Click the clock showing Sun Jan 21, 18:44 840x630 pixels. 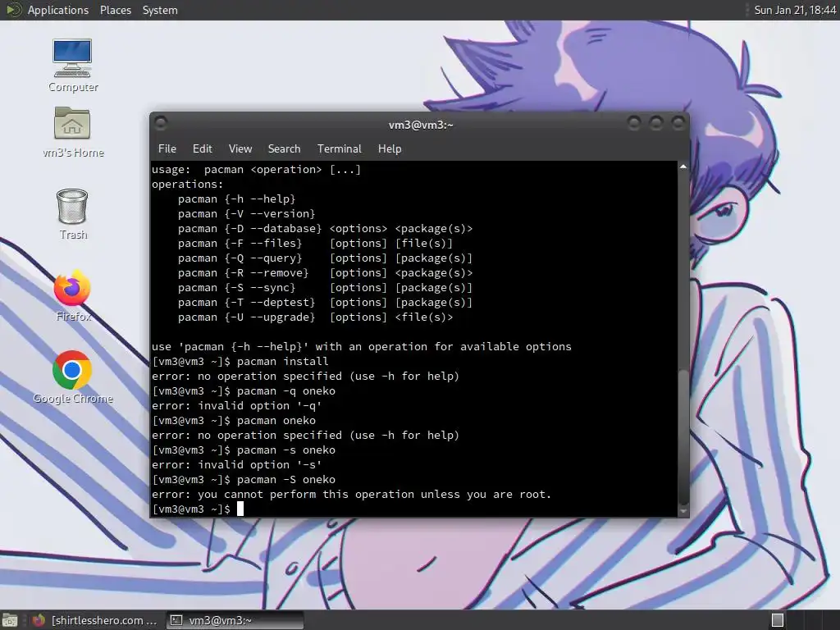coord(795,10)
